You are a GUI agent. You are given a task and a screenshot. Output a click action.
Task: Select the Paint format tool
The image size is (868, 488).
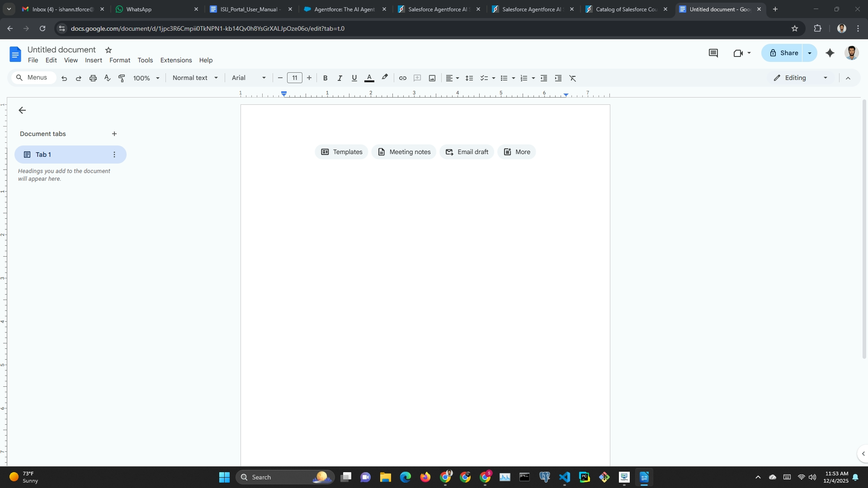[122, 78]
